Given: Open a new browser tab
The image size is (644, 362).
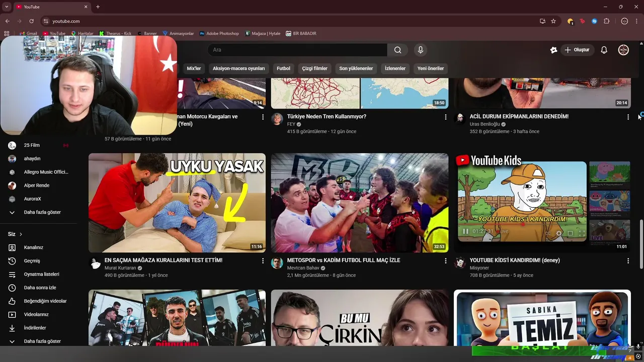Looking at the screenshot, I should point(98,7).
